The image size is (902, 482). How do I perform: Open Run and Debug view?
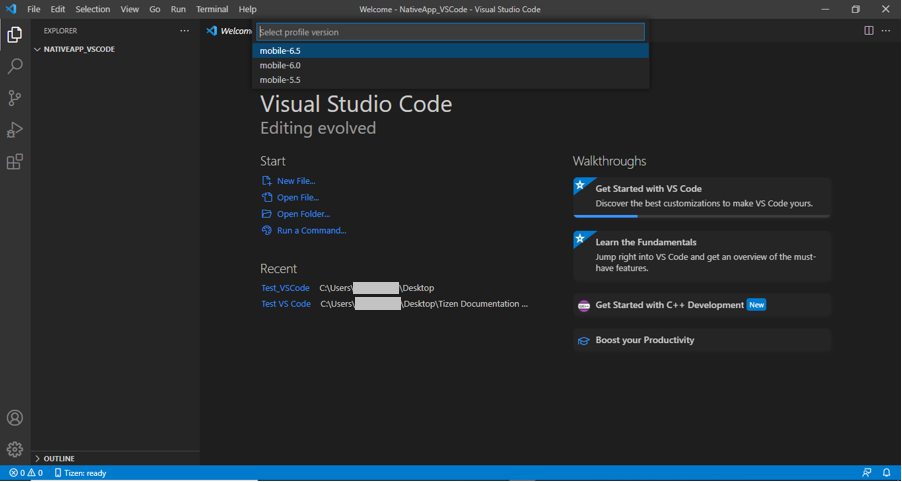click(x=15, y=130)
